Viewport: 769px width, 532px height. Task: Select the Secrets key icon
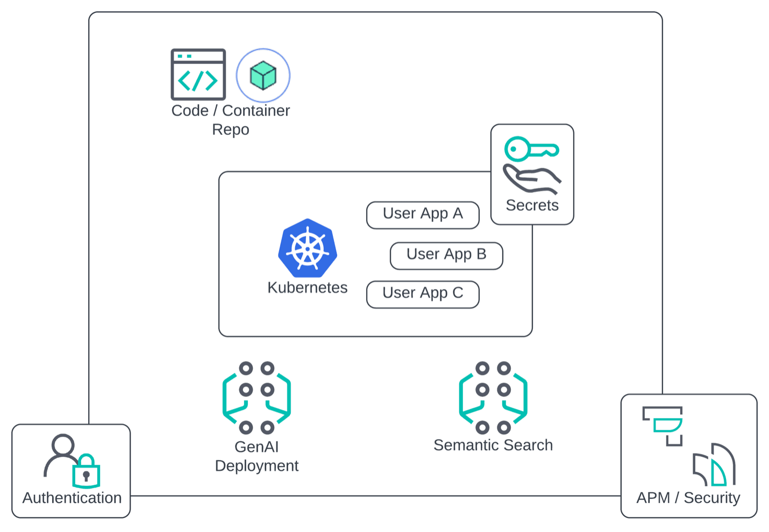click(531, 149)
